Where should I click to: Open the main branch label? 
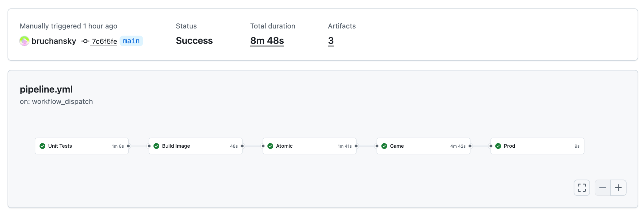131,41
